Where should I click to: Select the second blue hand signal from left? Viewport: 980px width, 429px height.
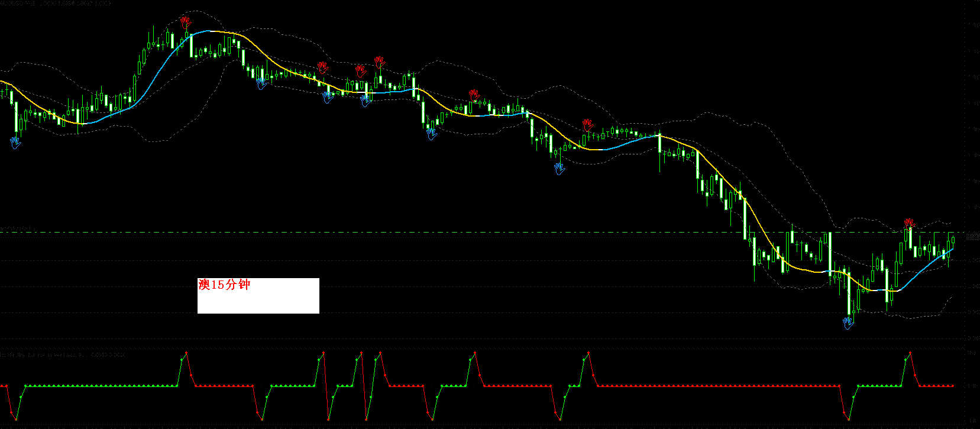tap(262, 83)
